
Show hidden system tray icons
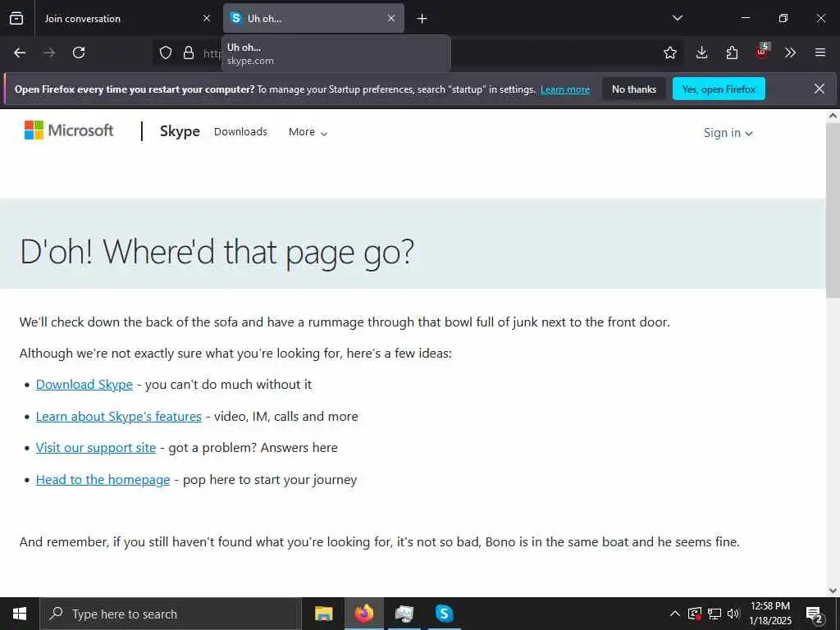[675, 614]
